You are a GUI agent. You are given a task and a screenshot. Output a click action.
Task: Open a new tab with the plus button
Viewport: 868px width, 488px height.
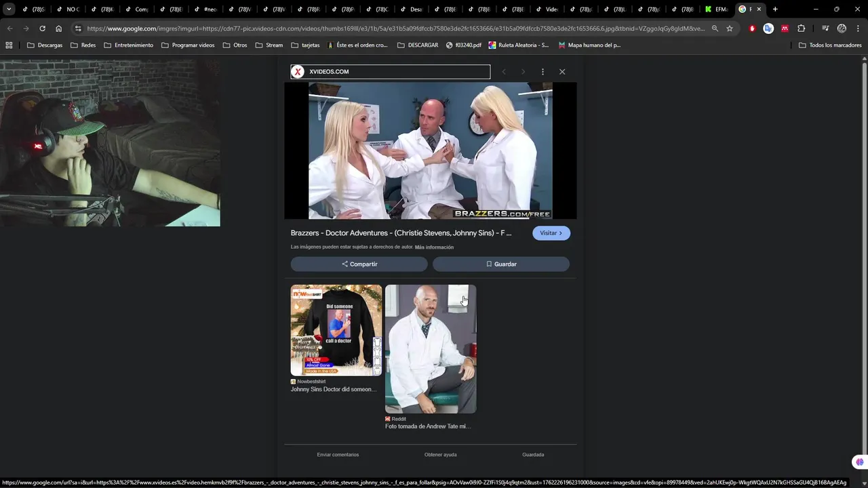pyautogui.click(x=775, y=9)
